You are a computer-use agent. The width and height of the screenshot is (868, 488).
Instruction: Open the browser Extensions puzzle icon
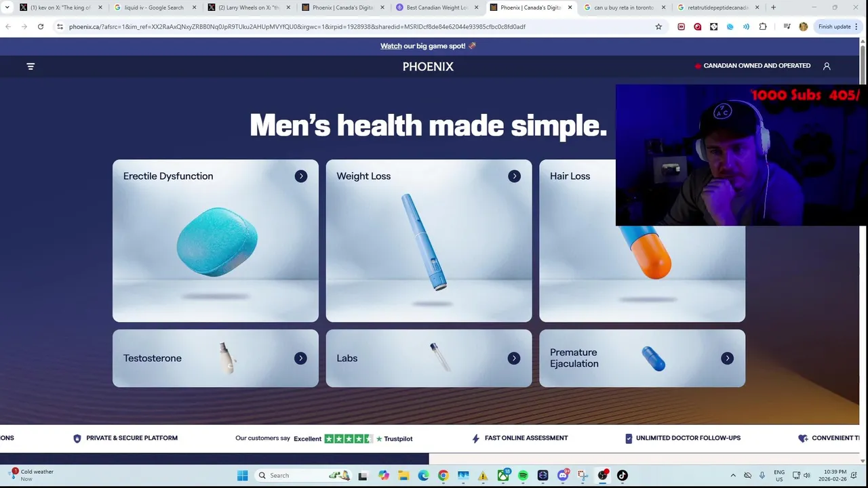(x=763, y=26)
